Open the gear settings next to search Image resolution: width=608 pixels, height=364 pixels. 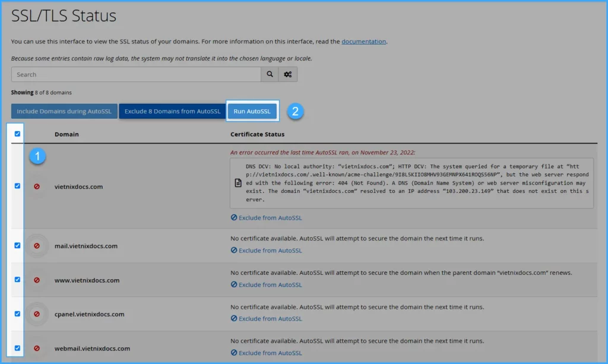(x=288, y=74)
